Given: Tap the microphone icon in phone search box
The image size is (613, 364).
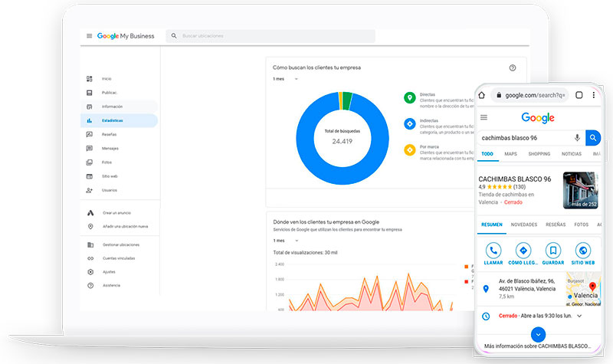Looking at the screenshot, I should (577, 138).
